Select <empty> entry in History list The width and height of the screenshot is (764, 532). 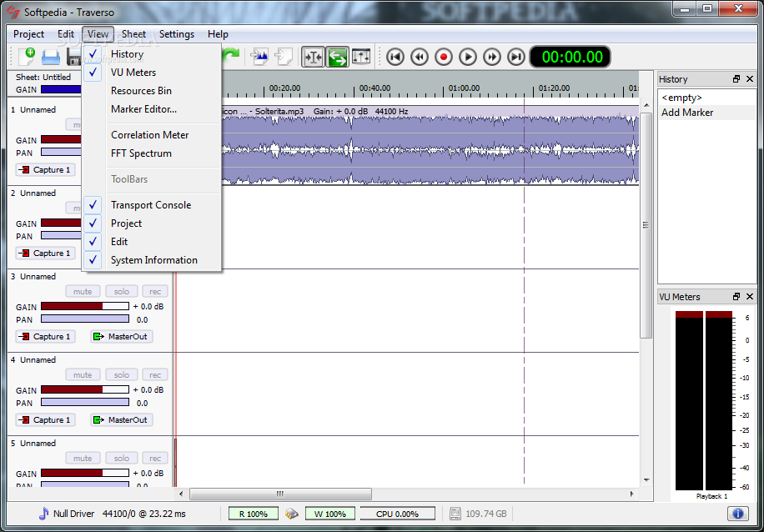coord(706,98)
